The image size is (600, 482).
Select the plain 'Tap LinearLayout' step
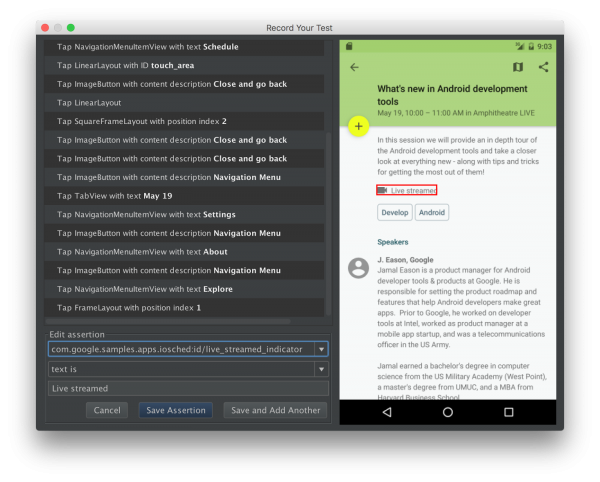(x=184, y=103)
